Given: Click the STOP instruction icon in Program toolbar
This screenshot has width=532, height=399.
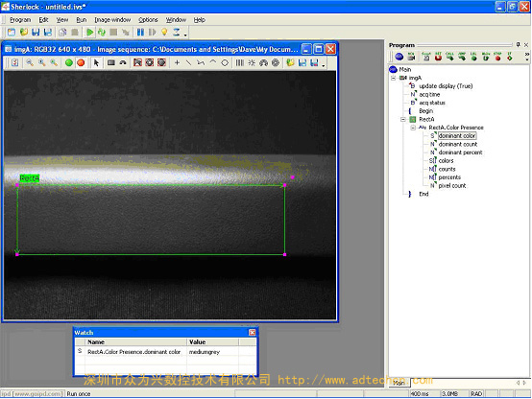Looking at the screenshot, I should pos(497,57).
